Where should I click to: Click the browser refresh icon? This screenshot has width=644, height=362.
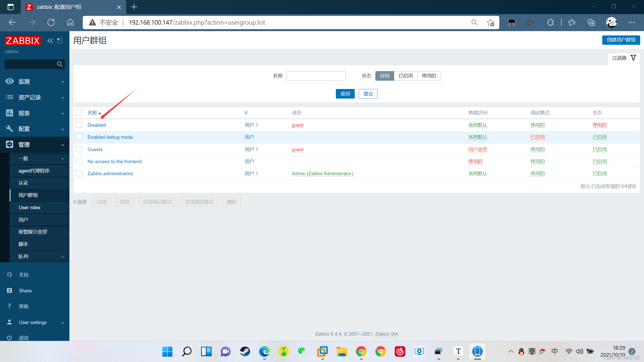(51, 22)
